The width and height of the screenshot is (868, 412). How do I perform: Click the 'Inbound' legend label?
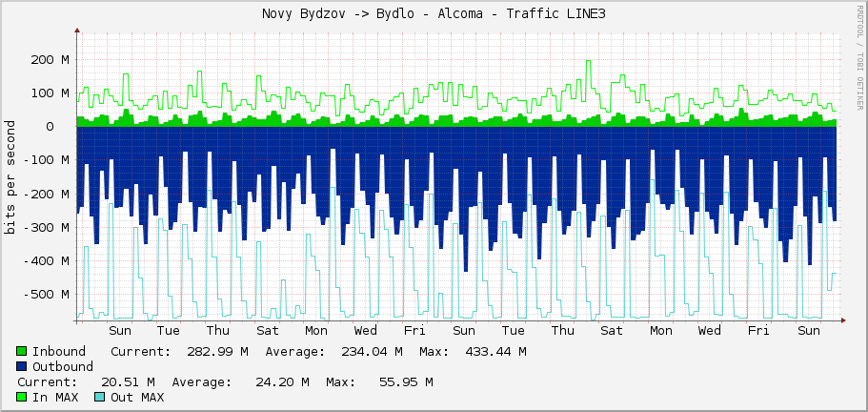[59, 352]
